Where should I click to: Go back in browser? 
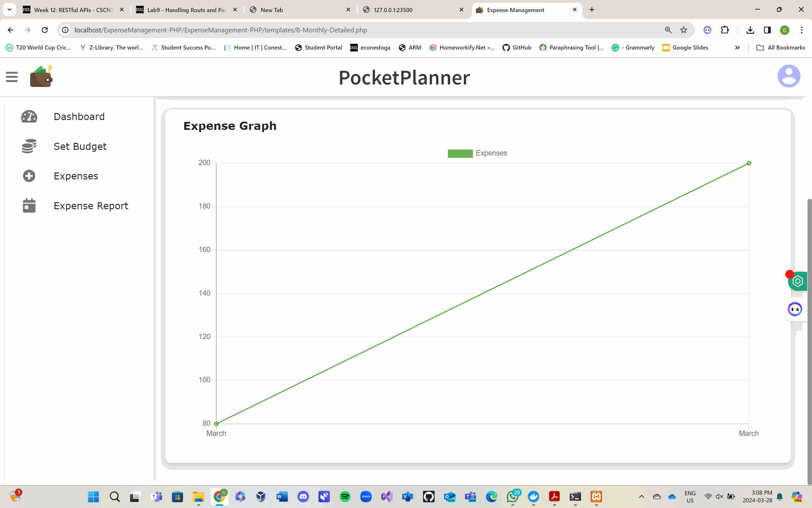coord(11,30)
